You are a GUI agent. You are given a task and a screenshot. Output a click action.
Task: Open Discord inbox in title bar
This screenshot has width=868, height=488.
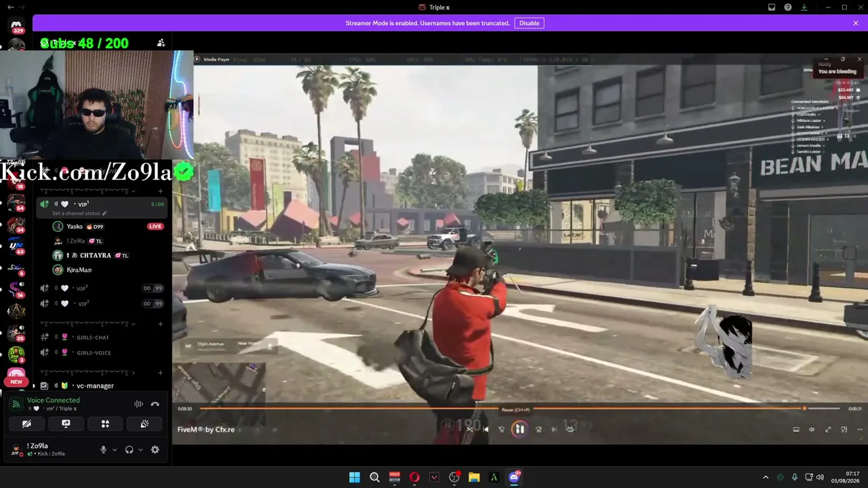(x=772, y=7)
